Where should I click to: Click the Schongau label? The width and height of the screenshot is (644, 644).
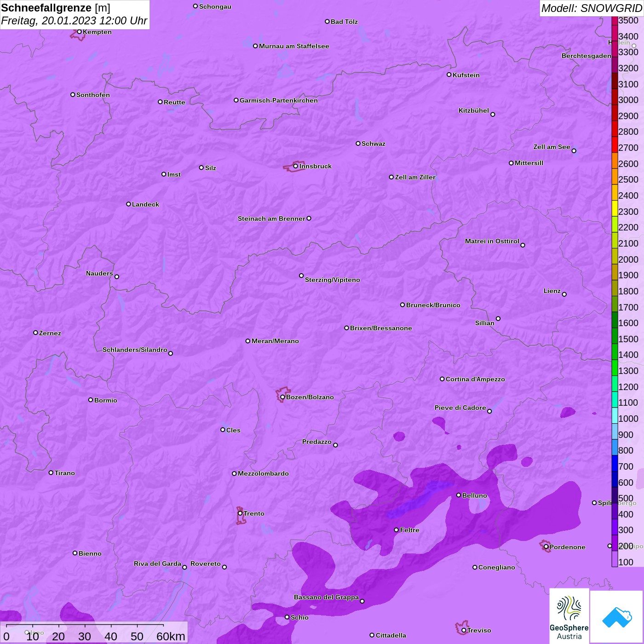click(215, 6)
